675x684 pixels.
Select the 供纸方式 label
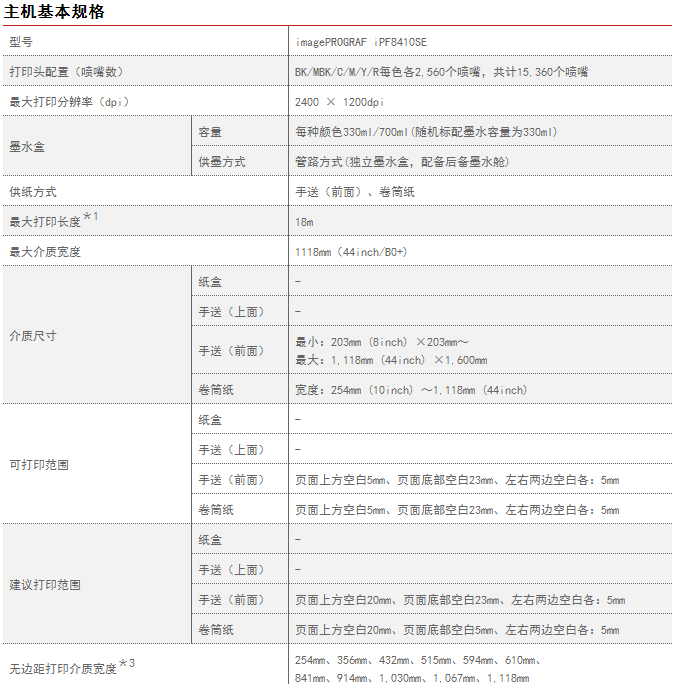33,192
